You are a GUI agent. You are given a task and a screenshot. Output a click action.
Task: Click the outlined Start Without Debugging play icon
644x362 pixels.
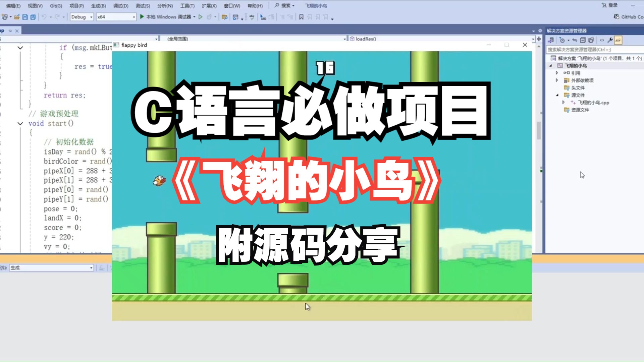201,17
